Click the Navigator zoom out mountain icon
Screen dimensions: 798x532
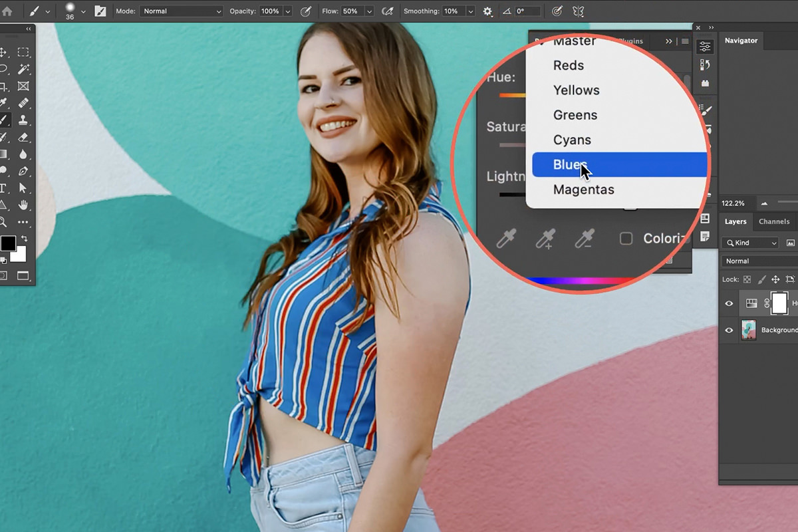tap(764, 203)
